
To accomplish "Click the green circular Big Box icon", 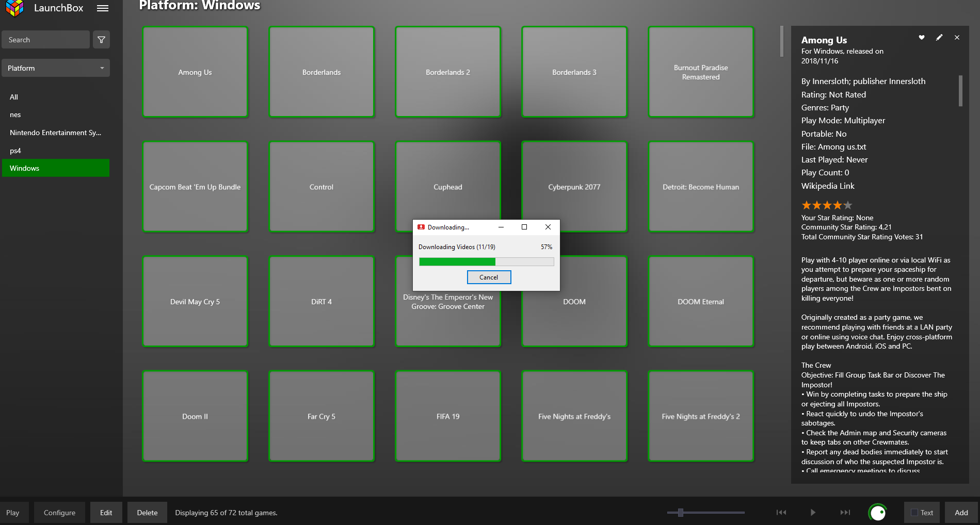I will [878, 513].
